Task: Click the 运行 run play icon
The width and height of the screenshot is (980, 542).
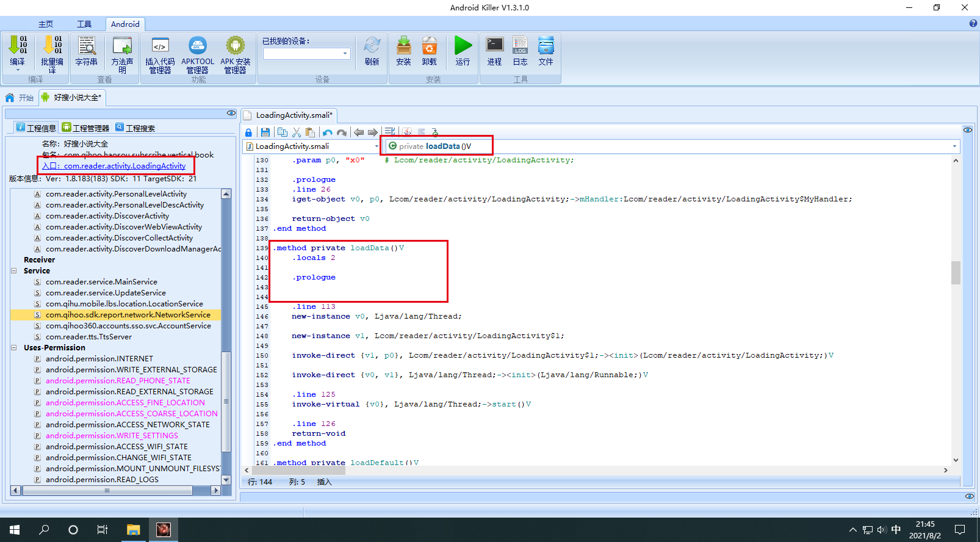Action: pos(463,46)
